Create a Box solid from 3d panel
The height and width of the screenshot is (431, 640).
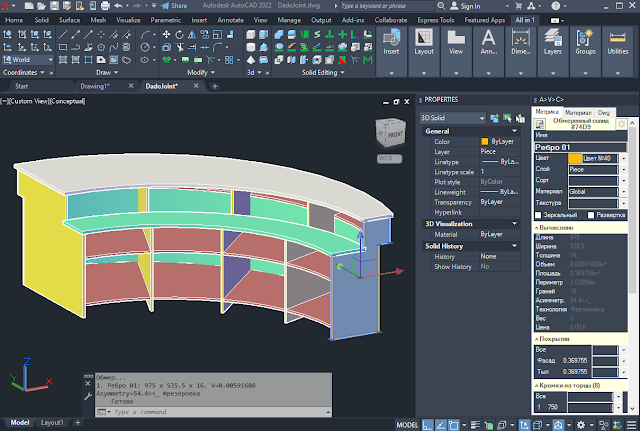251,35
